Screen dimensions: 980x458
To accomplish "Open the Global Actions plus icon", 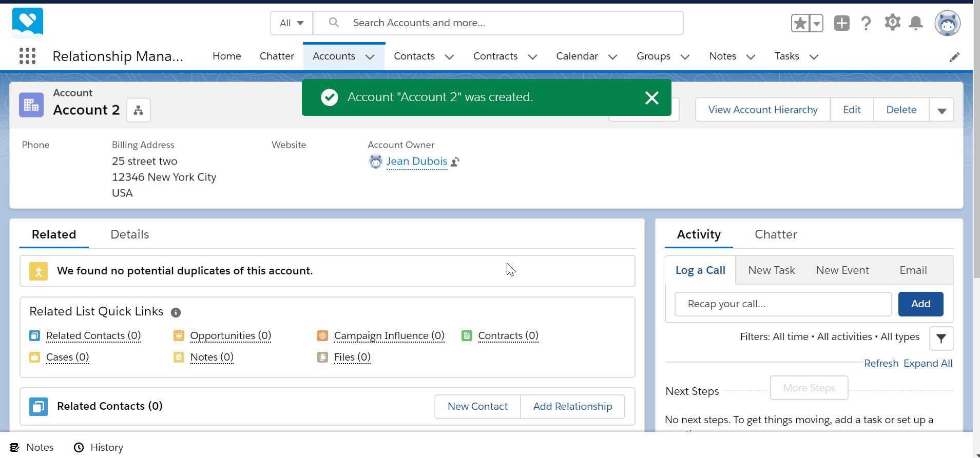I will (x=842, y=23).
